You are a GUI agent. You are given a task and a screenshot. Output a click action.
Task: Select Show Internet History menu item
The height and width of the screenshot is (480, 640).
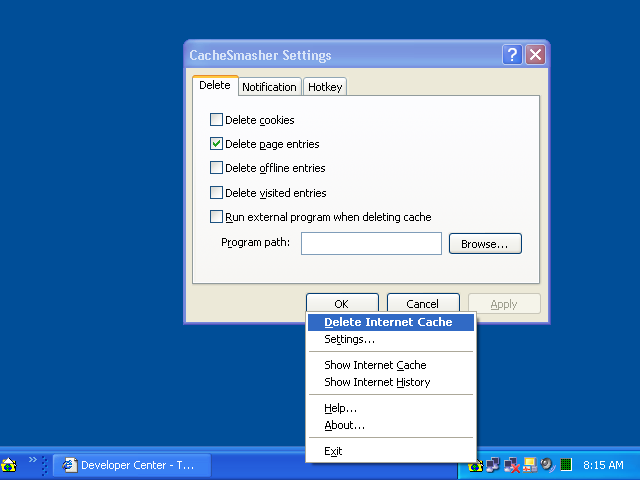coord(391,382)
